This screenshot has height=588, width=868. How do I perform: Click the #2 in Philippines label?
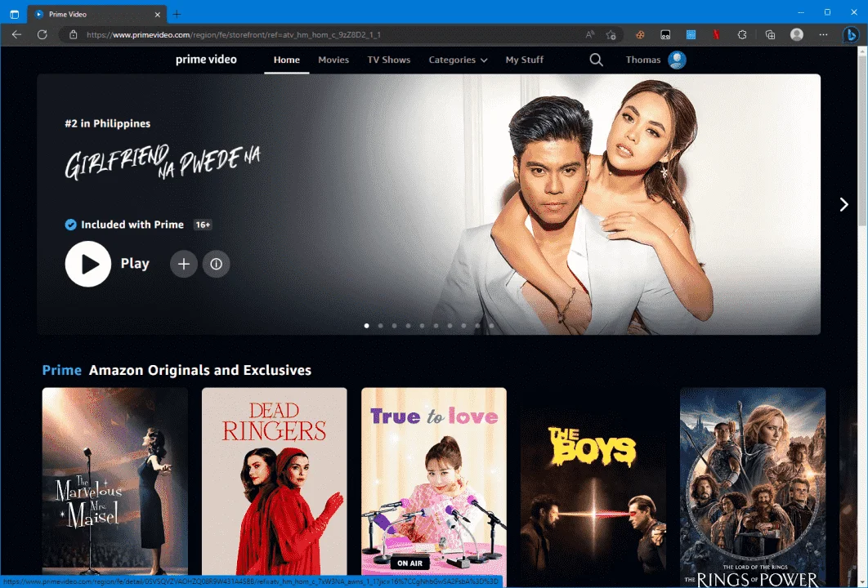click(x=107, y=123)
